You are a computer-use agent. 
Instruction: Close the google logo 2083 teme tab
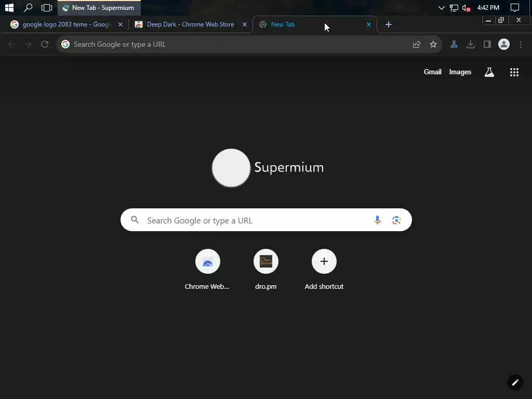point(120,24)
